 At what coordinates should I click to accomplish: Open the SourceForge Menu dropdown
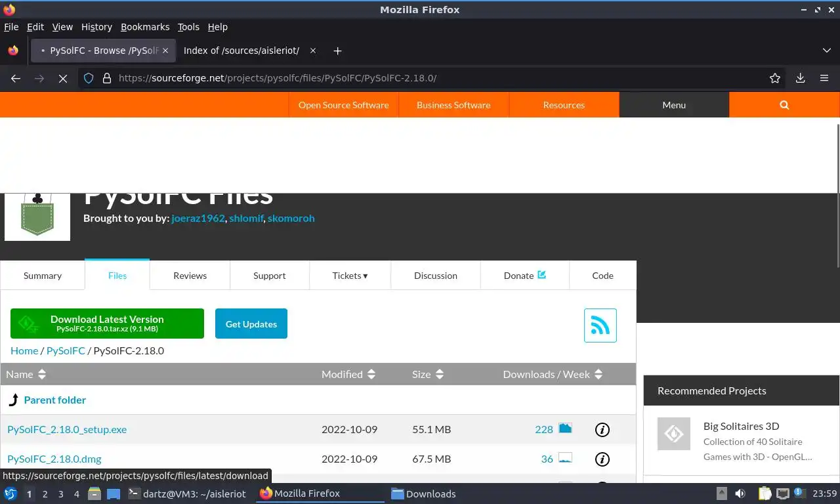coord(674,105)
